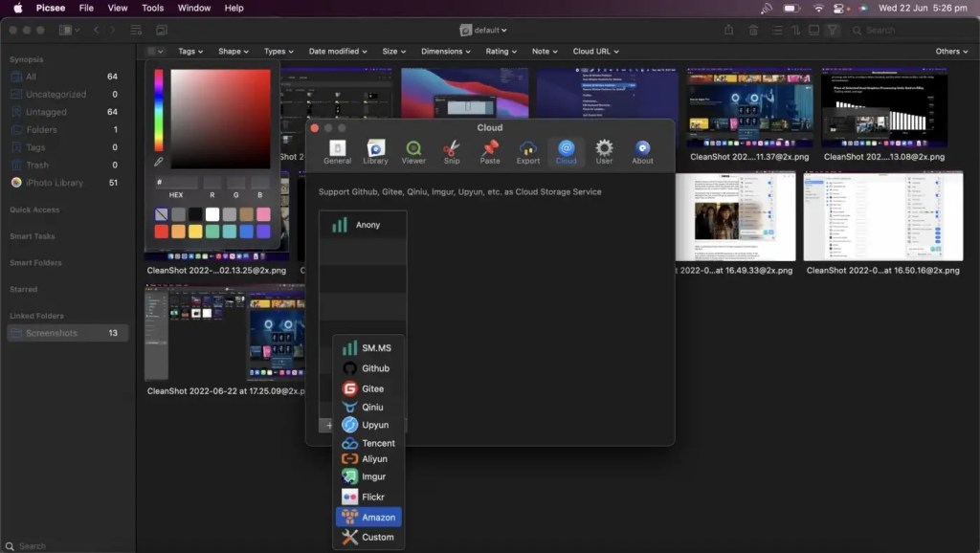Open the Window menu in menu bar
The image size is (980, 553).
pyautogui.click(x=193, y=8)
